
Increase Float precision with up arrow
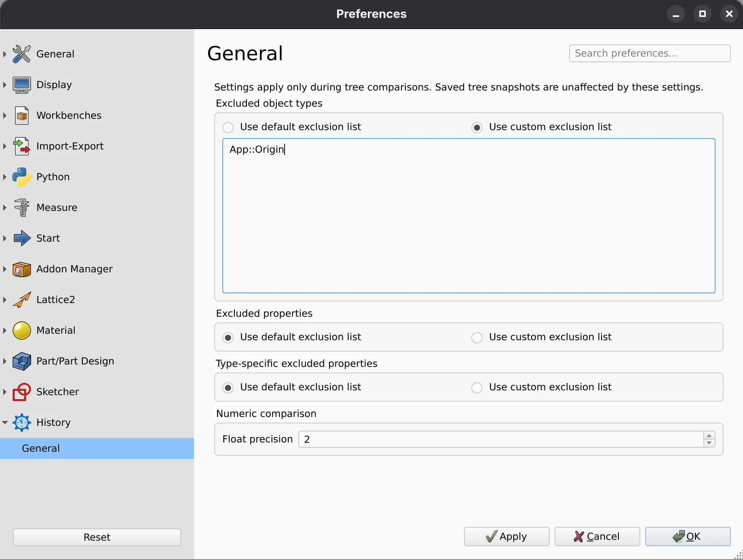tap(709, 436)
